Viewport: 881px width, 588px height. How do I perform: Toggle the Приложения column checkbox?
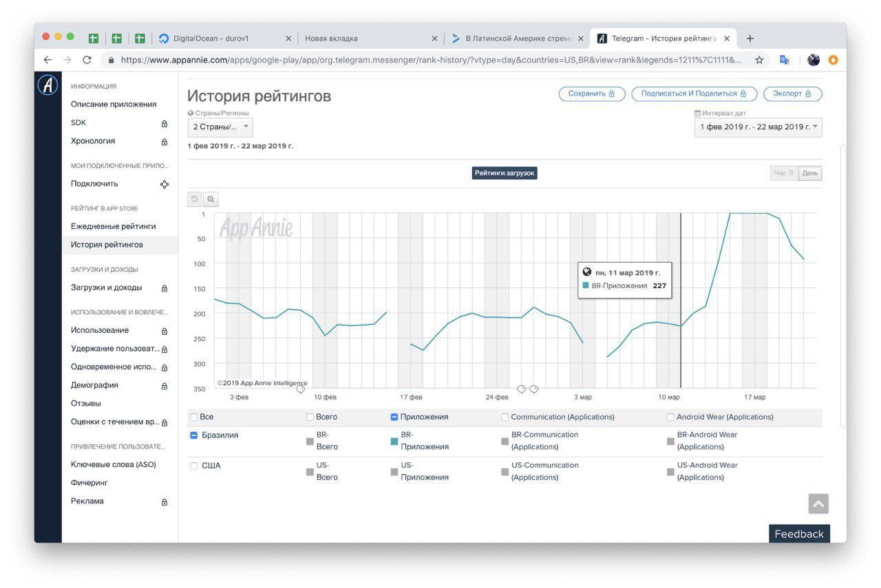pos(394,417)
